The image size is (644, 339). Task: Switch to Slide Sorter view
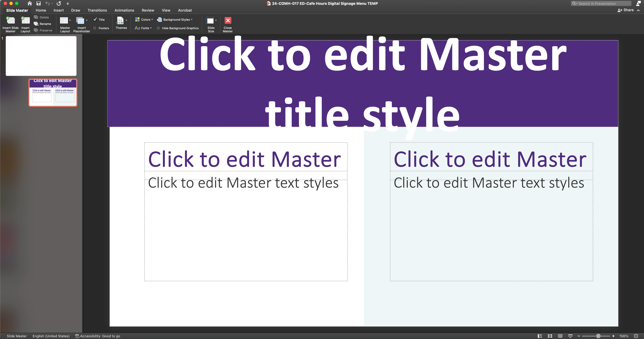pos(550,336)
